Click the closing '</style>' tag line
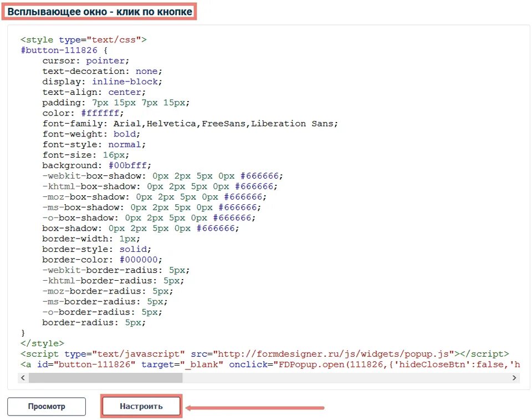Viewport: 532px width, 420px height. point(42,343)
